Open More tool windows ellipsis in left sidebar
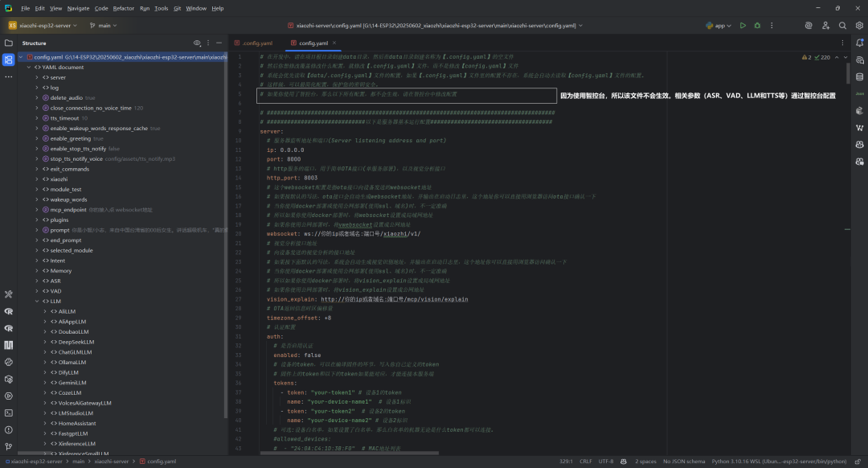The width and height of the screenshot is (868, 468). [x=8, y=77]
